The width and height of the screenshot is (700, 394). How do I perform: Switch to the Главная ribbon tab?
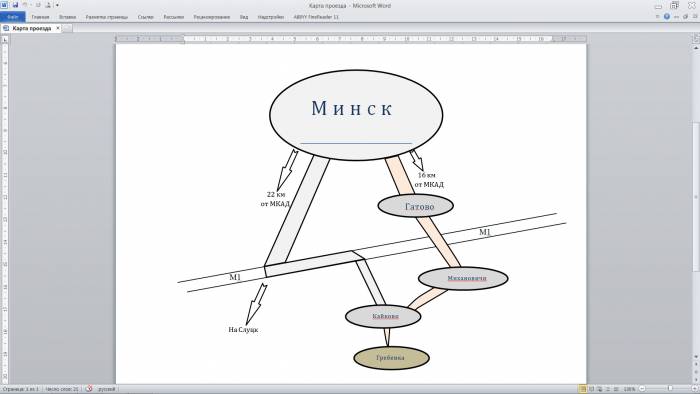click(x=40, y=17)
